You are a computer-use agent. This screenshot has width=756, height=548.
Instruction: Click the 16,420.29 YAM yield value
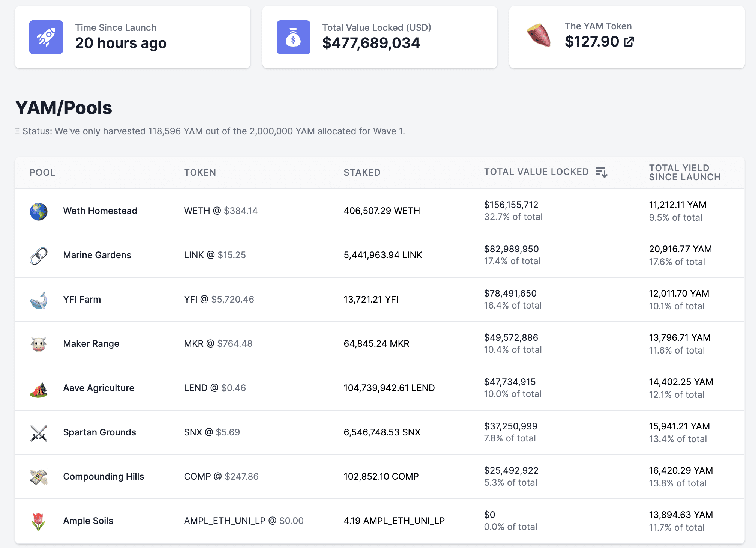pos(681,471)
